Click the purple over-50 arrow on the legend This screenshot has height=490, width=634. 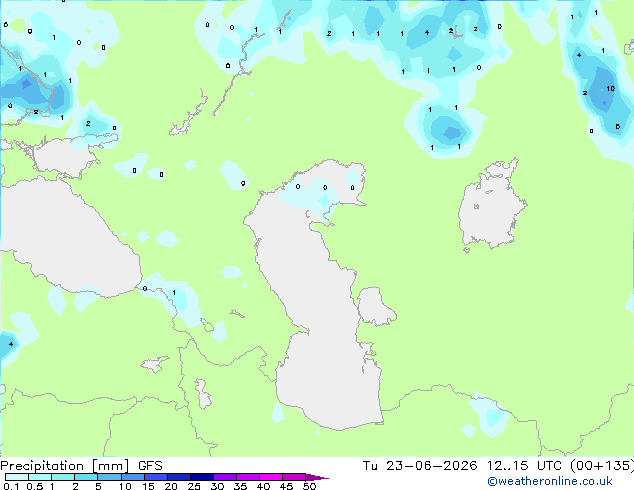tap(317, 477)
